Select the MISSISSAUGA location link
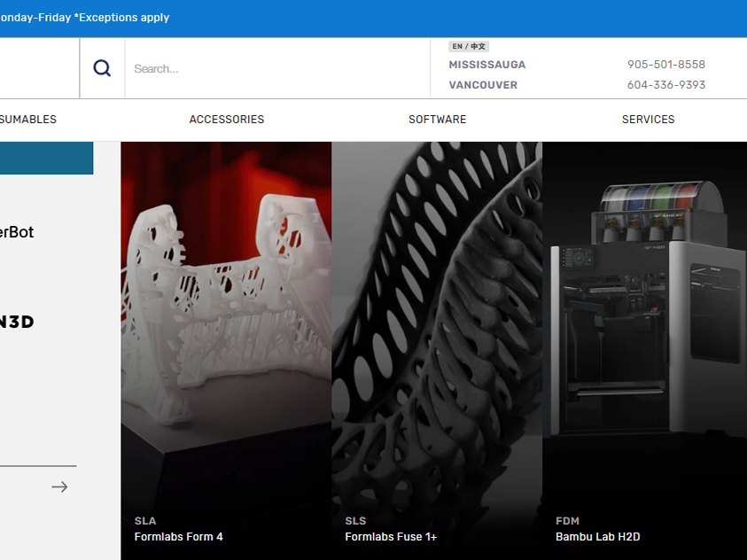 (486, 65)
